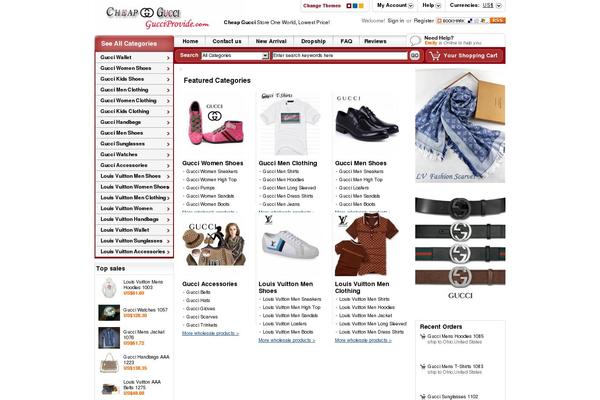Click the white Gucci T-Shirt image

290,123
